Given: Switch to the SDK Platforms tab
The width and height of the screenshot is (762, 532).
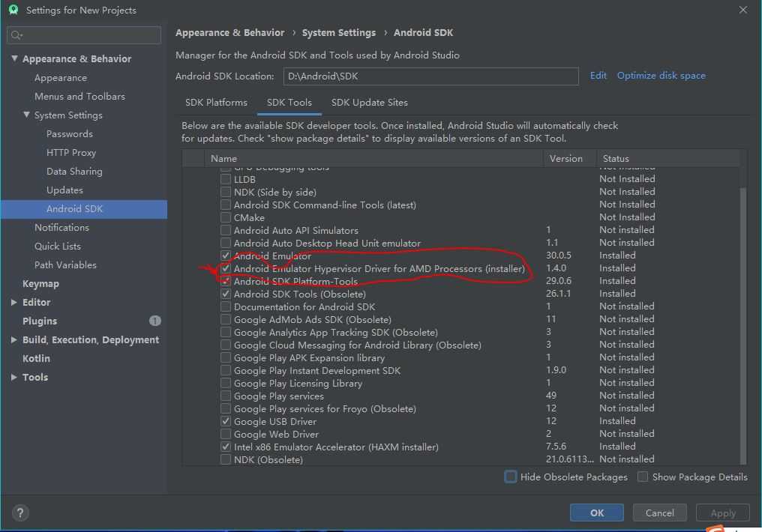Looking at the screenshot, I should click(216, 103).
